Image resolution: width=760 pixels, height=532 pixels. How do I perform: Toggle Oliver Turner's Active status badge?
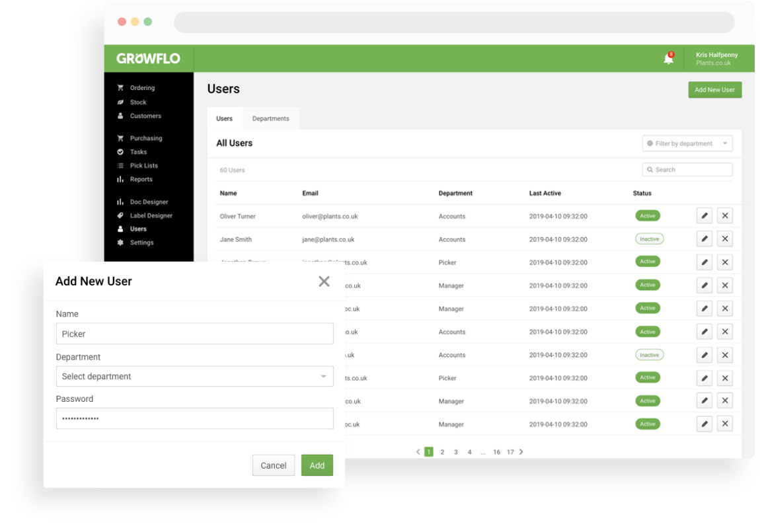[648, 215]
